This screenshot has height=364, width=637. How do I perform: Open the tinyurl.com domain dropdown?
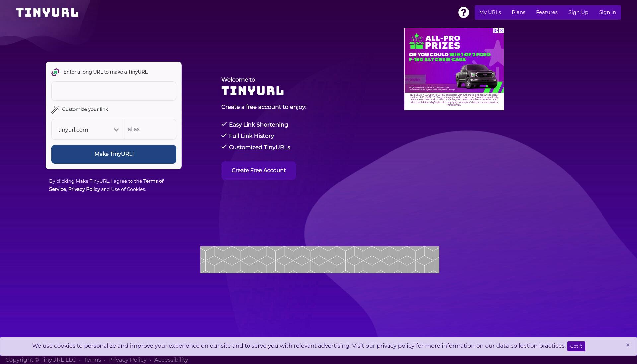(88, 129)
